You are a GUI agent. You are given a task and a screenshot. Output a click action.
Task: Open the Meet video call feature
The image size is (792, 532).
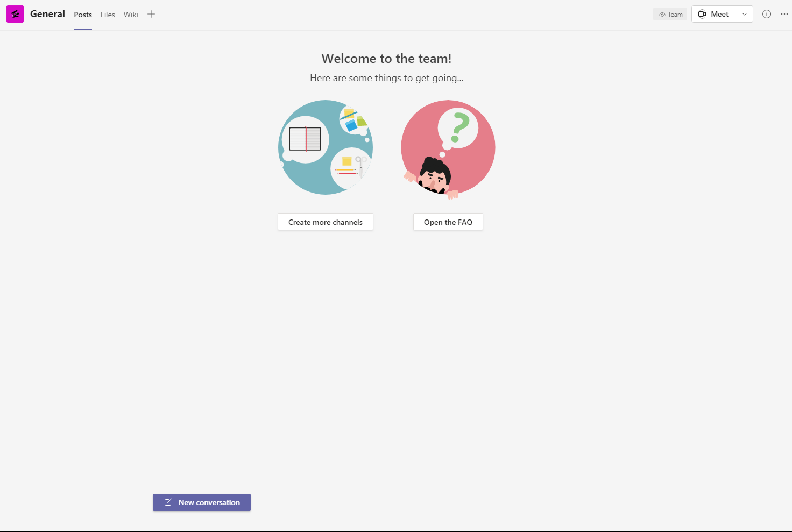713,14
